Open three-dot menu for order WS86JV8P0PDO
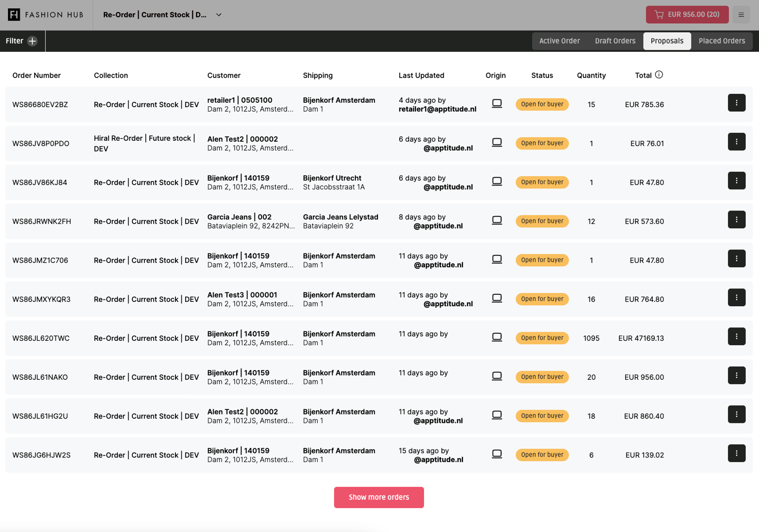This screenshot has width=759, height=532. (736, 142)
